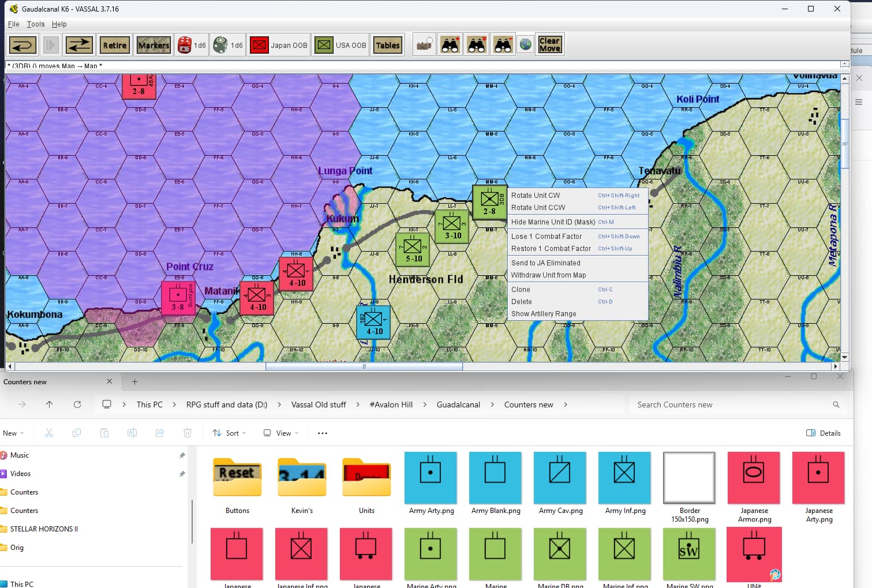Open the Markers palette button

pos(154,45)
